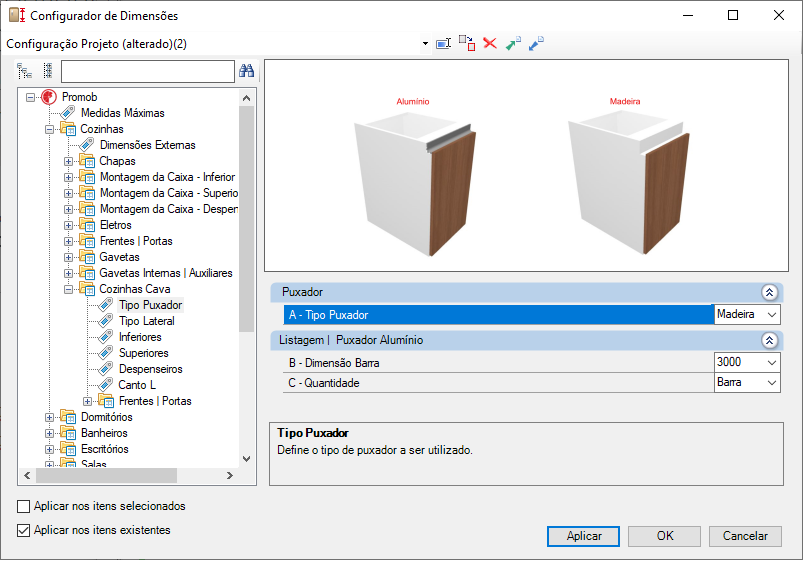Expand the Banheiros folder
This screenshot has height=577, width=809.
(50, 433)
